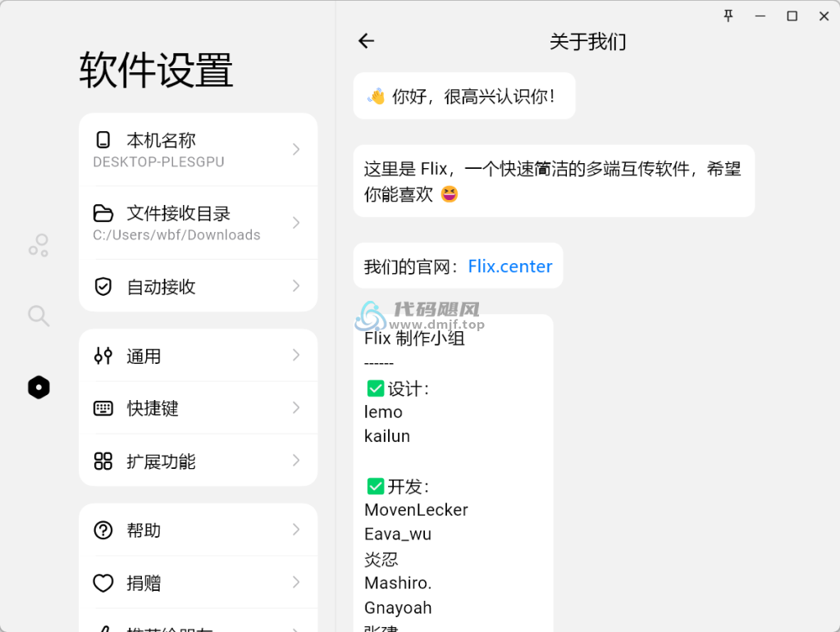Click the developer name 炎忍
Screen dimensions: 840x632
[x=381, y=559]
